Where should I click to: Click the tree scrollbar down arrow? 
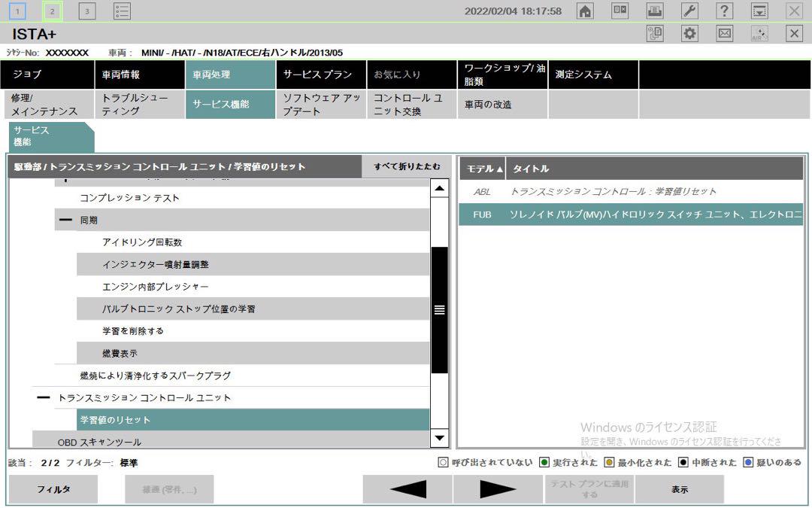(x=439, y=439)
